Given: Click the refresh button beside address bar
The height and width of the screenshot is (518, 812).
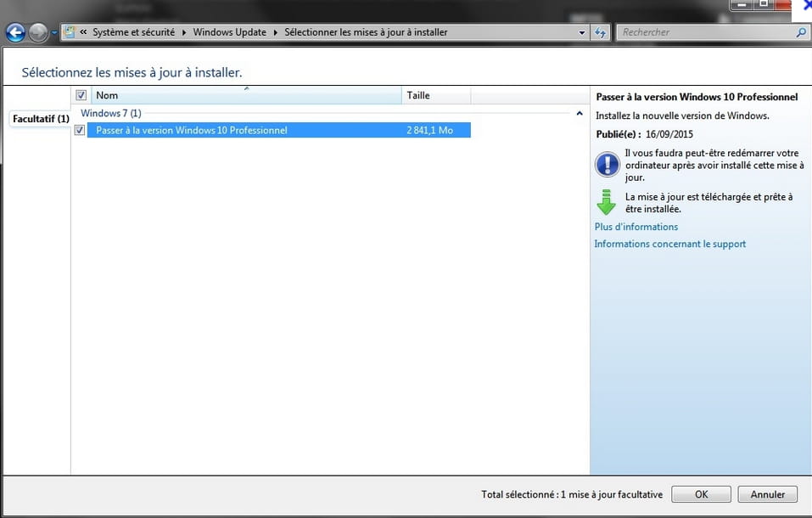Looking at the screenshot, I should point(601,33).
